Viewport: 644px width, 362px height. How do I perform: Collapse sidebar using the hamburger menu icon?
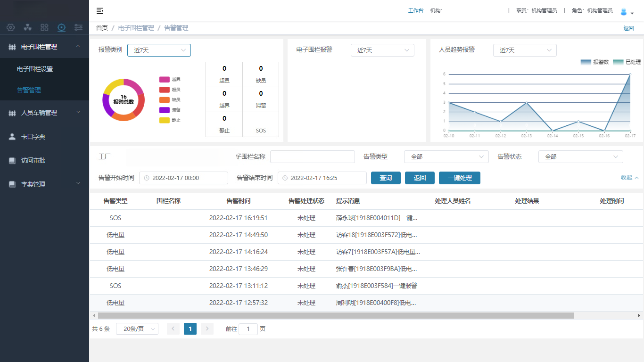100,11
